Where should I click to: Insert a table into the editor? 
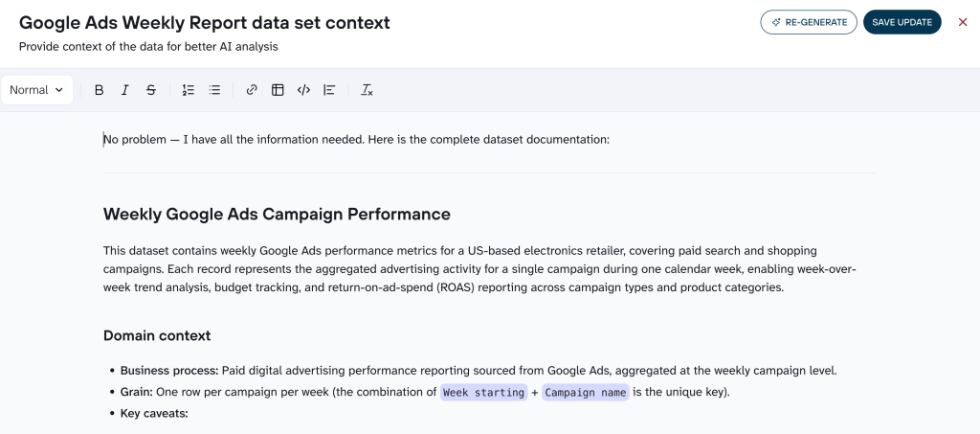tap(278, 90)
